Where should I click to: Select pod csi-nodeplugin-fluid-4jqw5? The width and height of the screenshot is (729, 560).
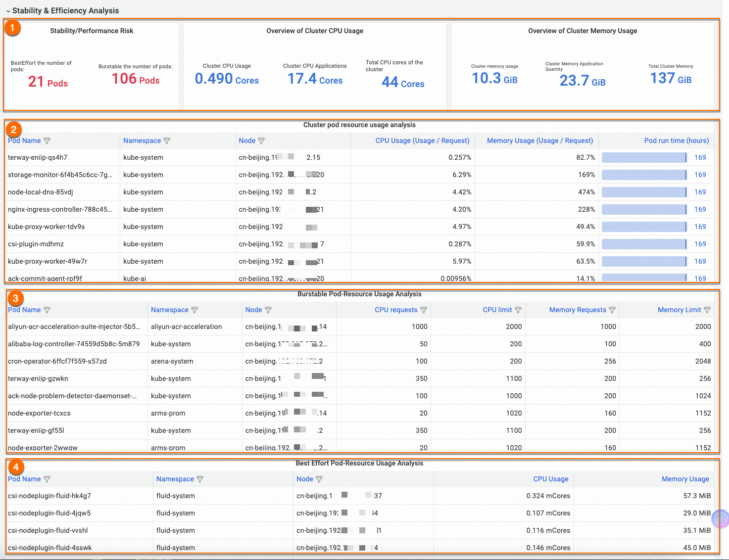pos(49,513)
